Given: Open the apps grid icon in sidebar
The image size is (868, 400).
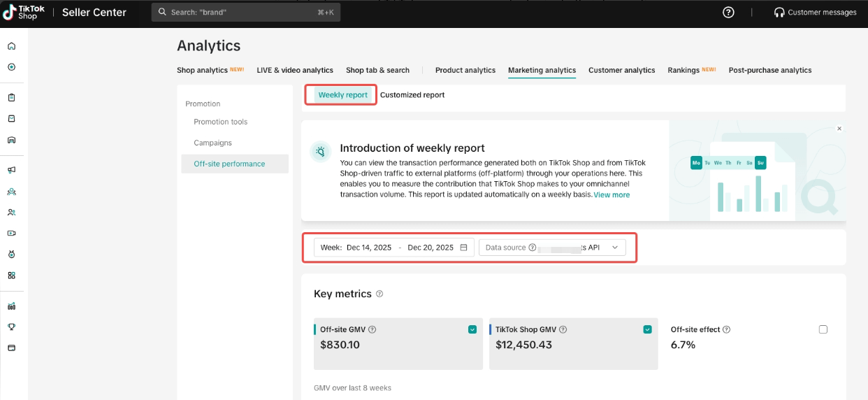Looking at the screenshot, I should coord(11,275).
